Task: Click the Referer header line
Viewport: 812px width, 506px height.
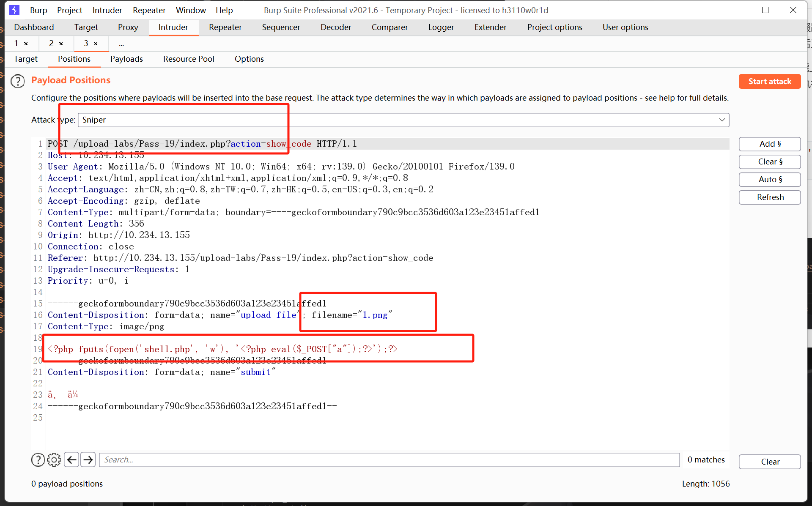Action: point(240,258)
